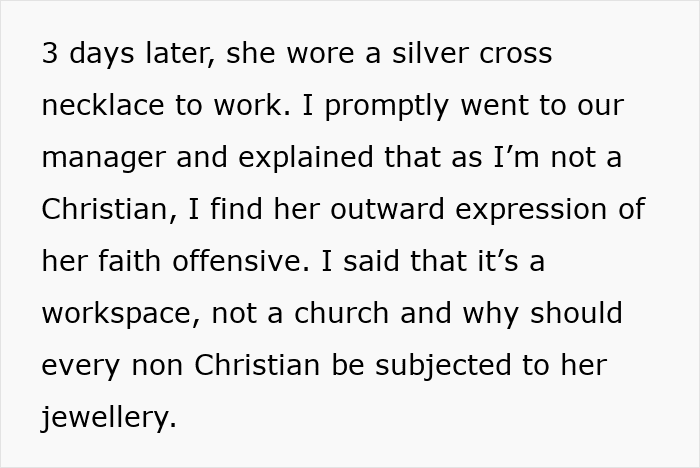The width and height of the screenshot is (700, 468).
Task: Click the number "3" starting the paragraph
Action: [50, 53]
